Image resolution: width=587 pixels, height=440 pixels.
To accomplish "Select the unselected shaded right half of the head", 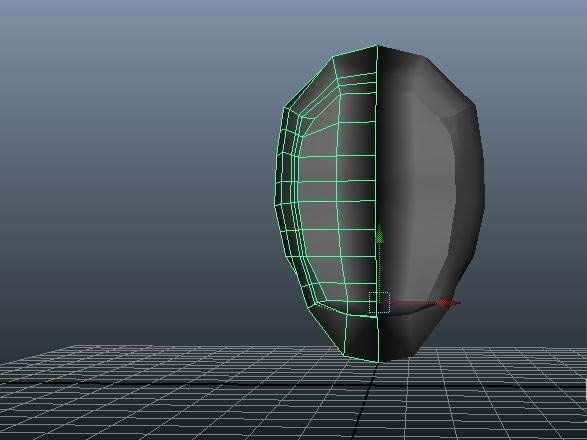I will tap(431, 202).
